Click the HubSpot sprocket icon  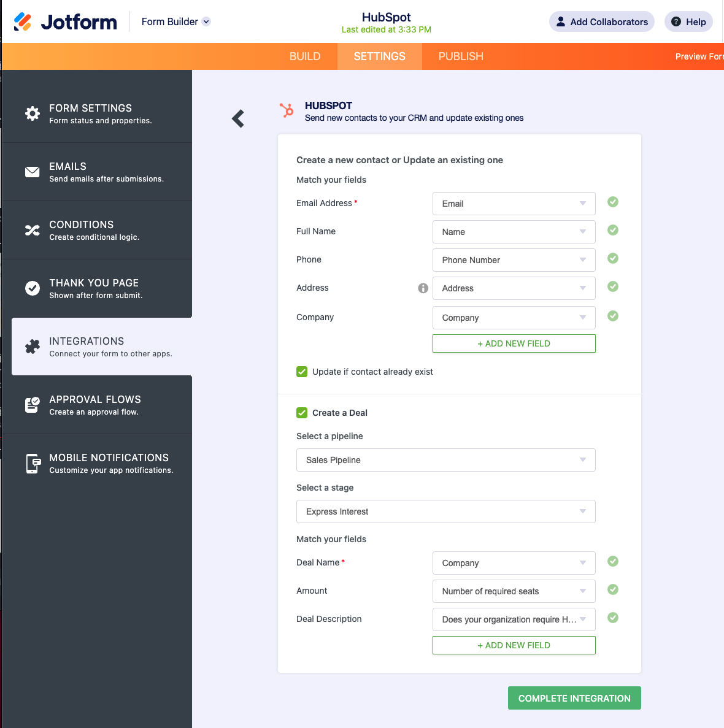click(x=287, y=110)
